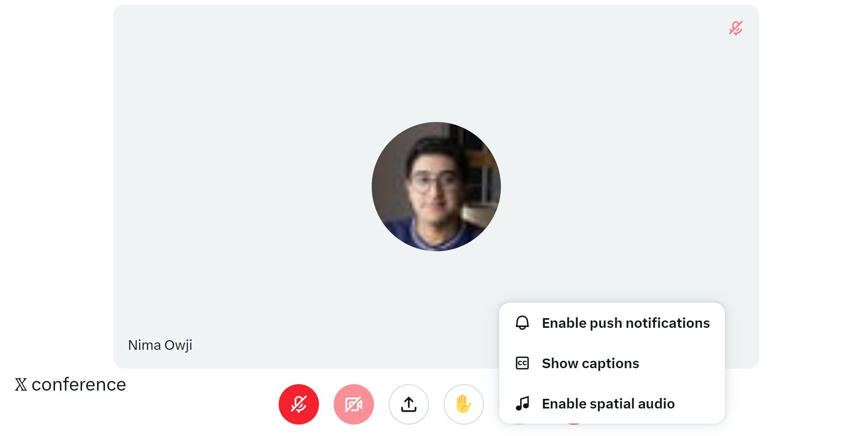
Task: Open the share screen upload button
Action: point(408,404)
